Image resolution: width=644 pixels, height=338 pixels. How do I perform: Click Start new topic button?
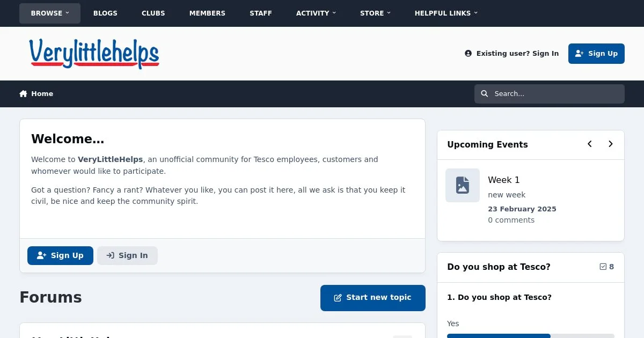pyautogui.click(x=373, y=298)
